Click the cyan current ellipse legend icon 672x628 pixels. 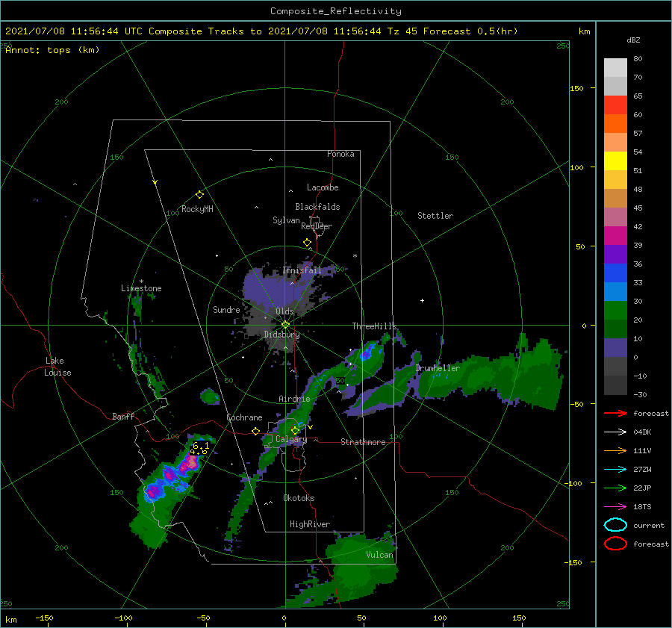click(615, 525)
